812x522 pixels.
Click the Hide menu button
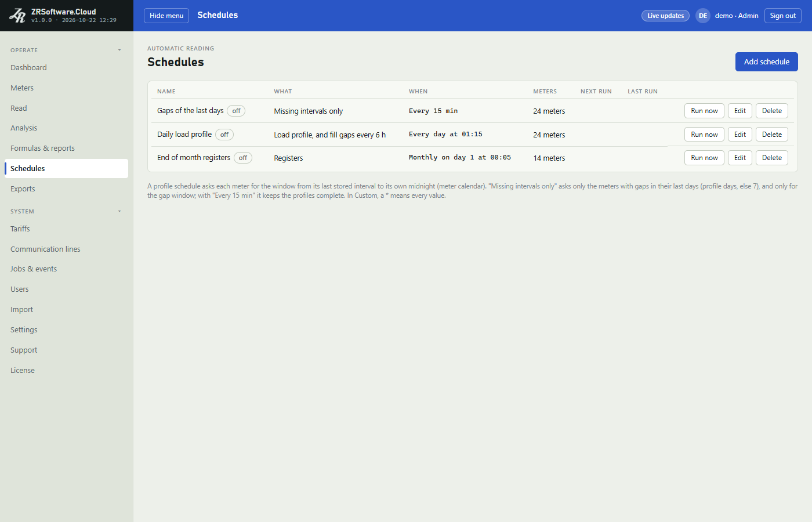[x=166, y=16]
